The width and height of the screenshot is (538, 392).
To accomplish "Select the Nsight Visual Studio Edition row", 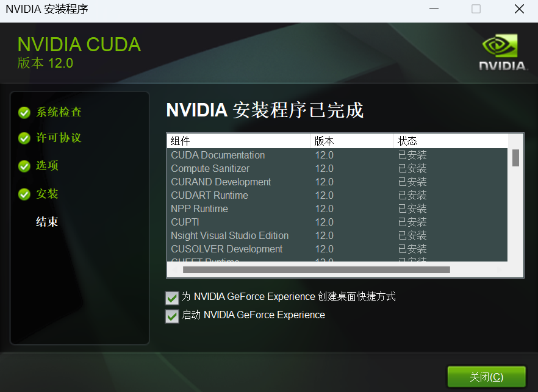I will (337, 235).
